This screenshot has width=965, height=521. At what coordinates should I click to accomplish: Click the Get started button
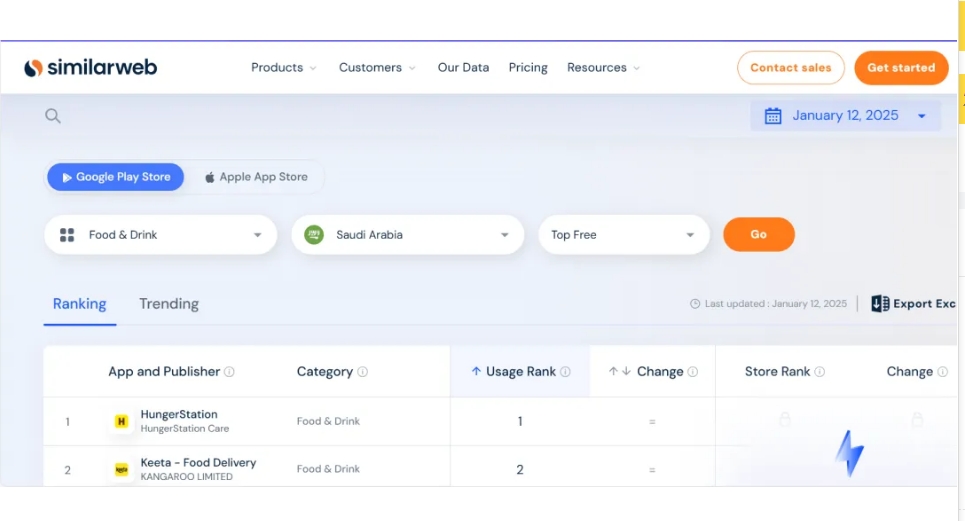click(x=901, y=68)
